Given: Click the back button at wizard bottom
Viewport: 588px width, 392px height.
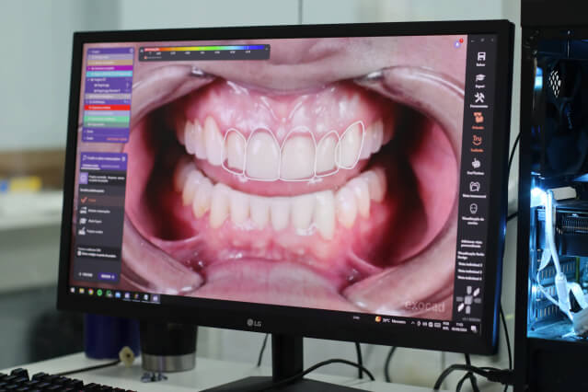Looking at the screenshot, I should [87, 274].
